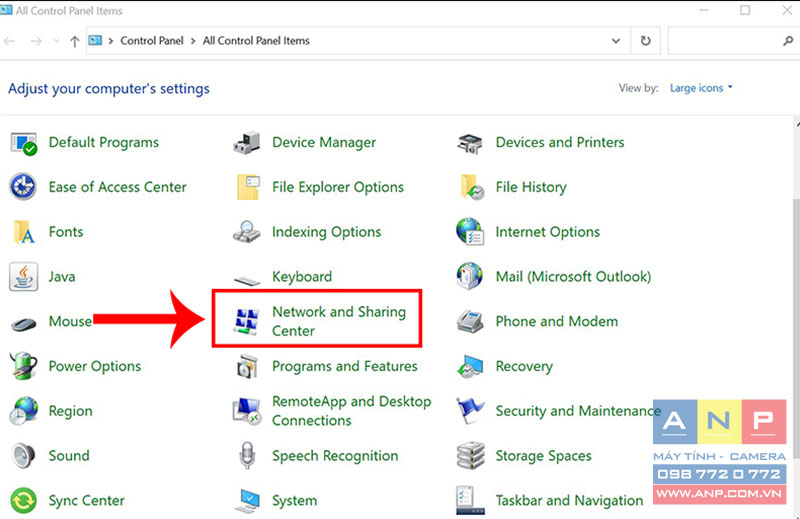Expand breadcrumb chevron before Control Panel

(x=111, y=41)
